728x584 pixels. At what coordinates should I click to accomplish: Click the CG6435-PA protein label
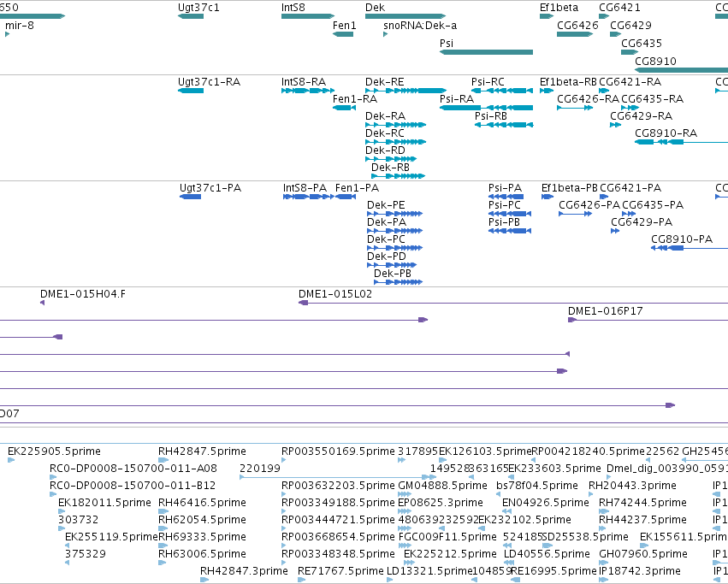(x=653, y=205)
